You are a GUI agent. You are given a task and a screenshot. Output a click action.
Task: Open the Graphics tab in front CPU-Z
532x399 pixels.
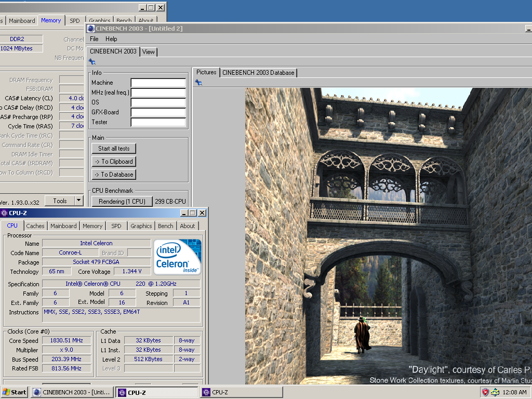pos(141,226)
